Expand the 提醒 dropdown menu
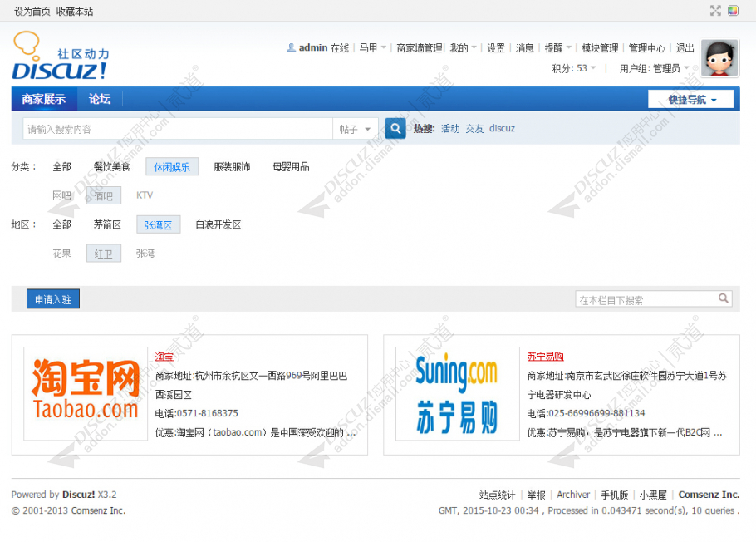Viewport: 756px width, 542px height. pos(557,47)
